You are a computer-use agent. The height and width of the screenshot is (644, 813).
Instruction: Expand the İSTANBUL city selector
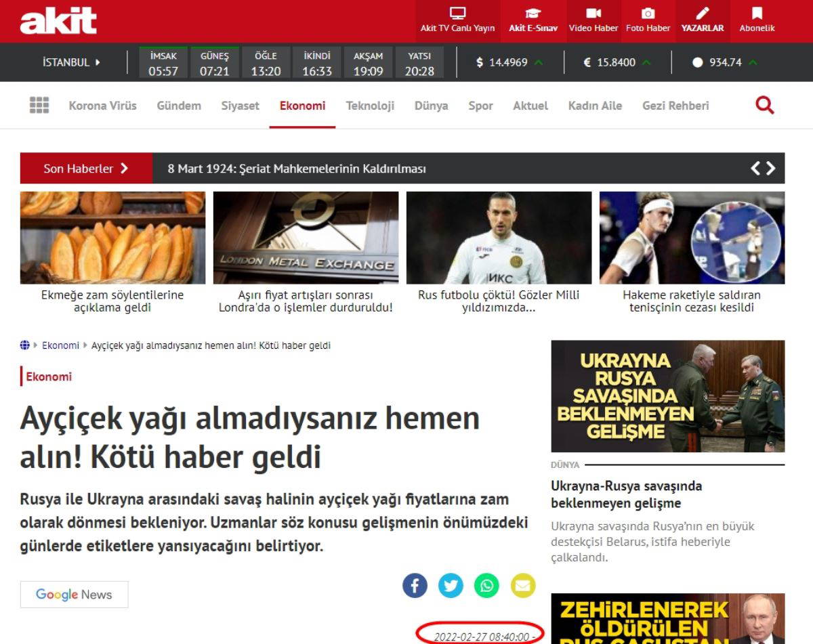72,62
